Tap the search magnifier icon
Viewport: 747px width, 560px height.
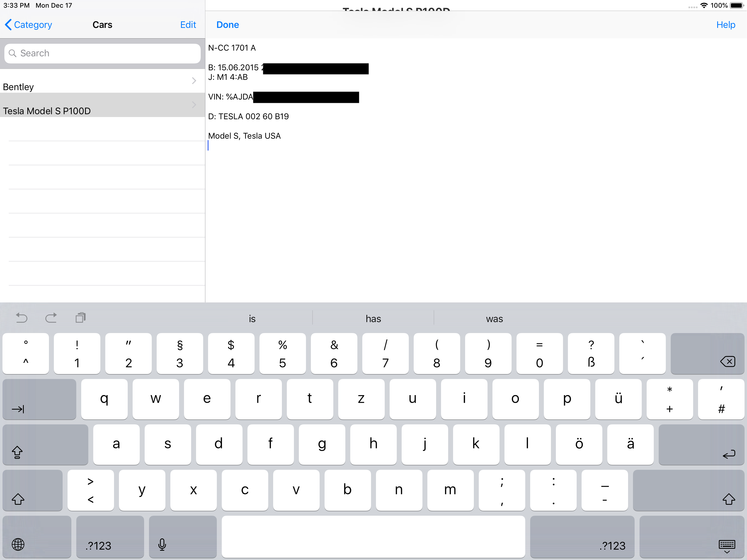coord(13,53)
